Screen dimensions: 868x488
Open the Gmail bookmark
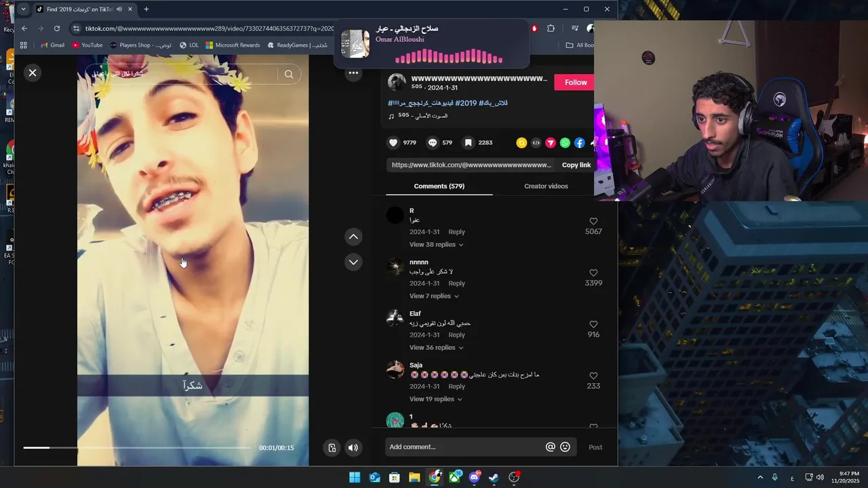click(x=52, y=45)
